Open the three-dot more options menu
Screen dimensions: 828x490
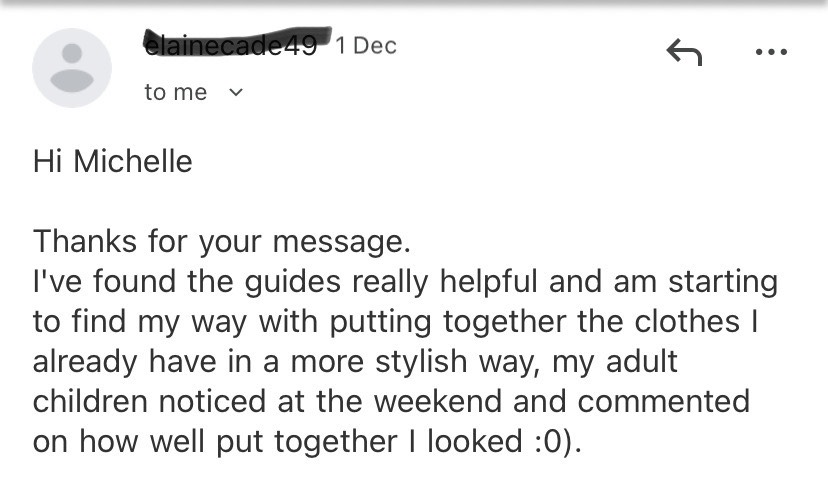tap(771, 52)
